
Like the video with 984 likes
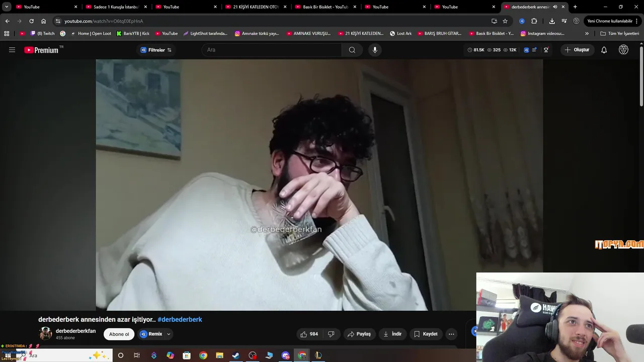(309, 334)
